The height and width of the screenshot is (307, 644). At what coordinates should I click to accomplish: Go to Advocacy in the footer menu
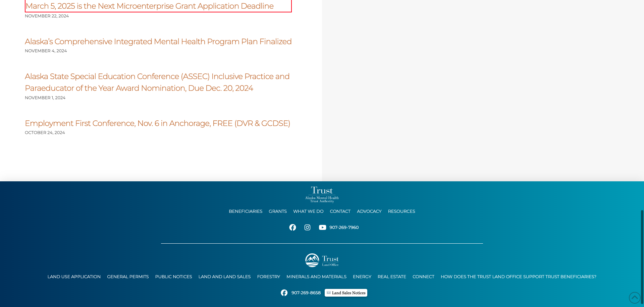coord(369,211)
